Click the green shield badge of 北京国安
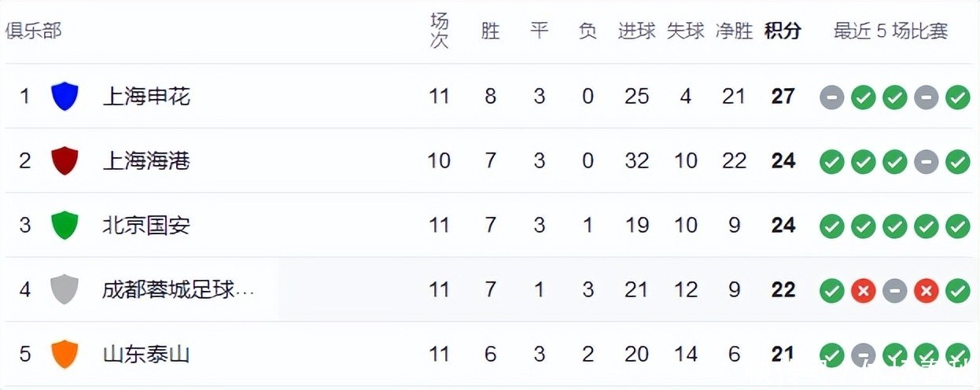Viewport: 980px width, 390px height. pos(64,226)
